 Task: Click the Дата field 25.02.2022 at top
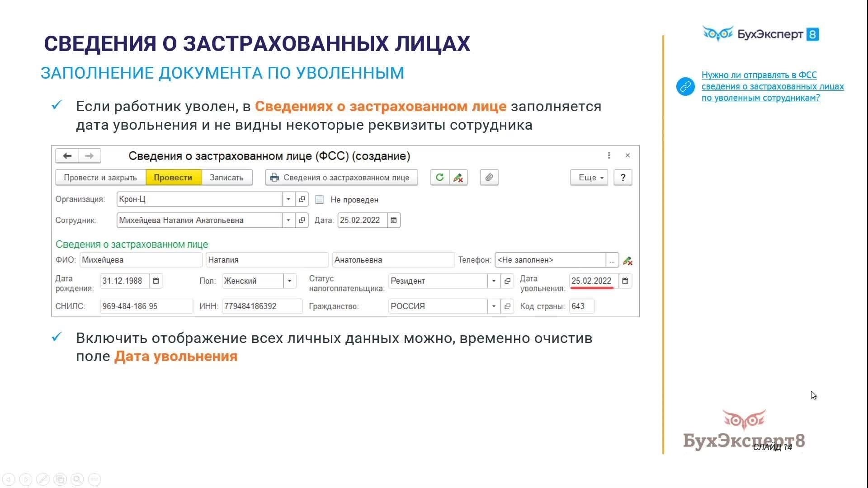point(362,220)
